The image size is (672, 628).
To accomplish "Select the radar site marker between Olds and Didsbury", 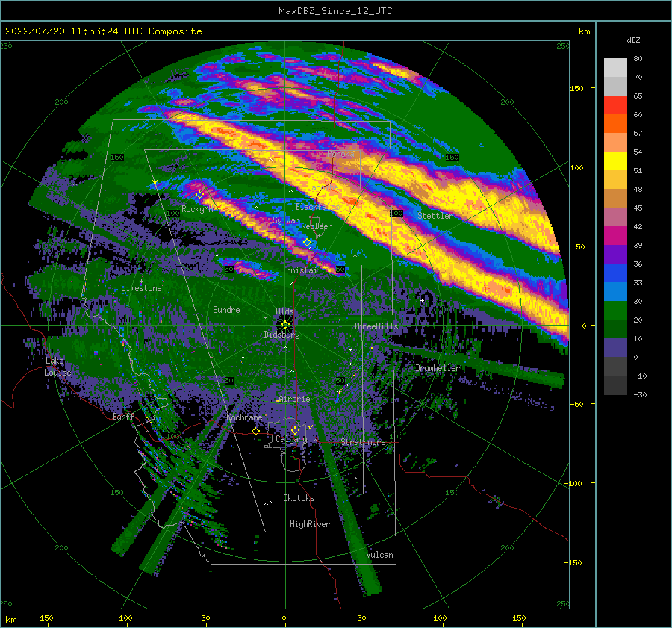I will (x=285, y=325).
